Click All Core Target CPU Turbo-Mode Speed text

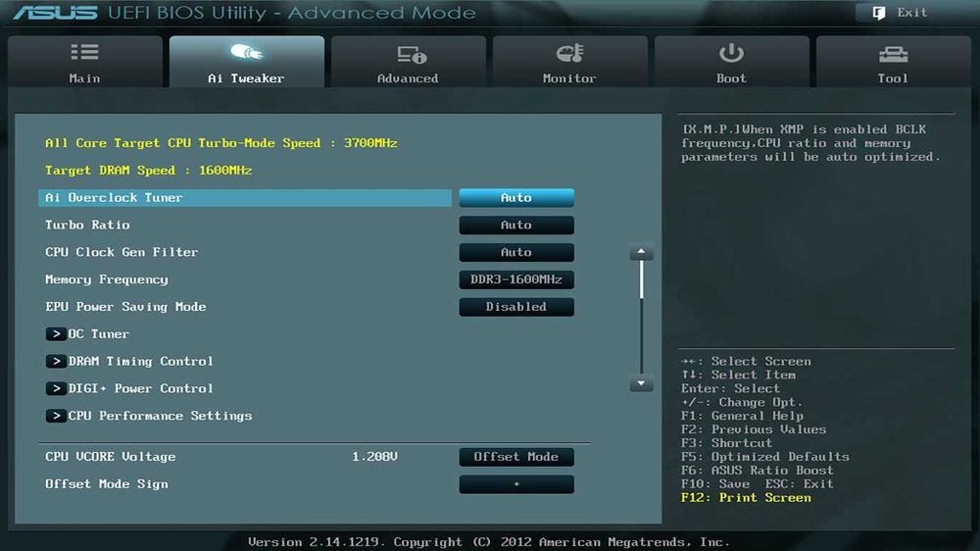(221, 143)
